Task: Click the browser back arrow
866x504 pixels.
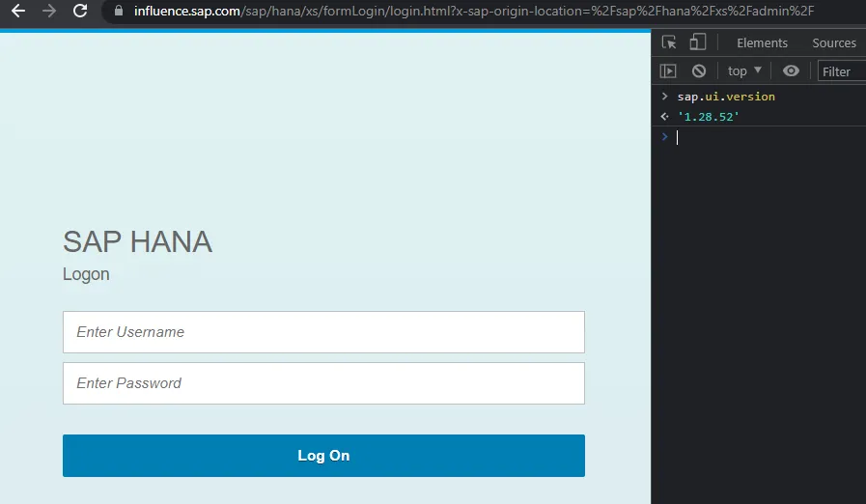Action: point(17,12)
